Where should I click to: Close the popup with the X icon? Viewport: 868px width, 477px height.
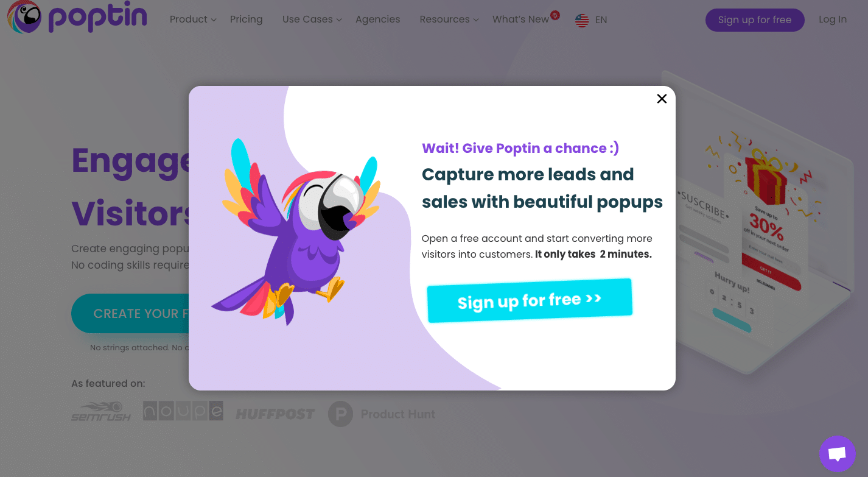(x=662, y=99)
